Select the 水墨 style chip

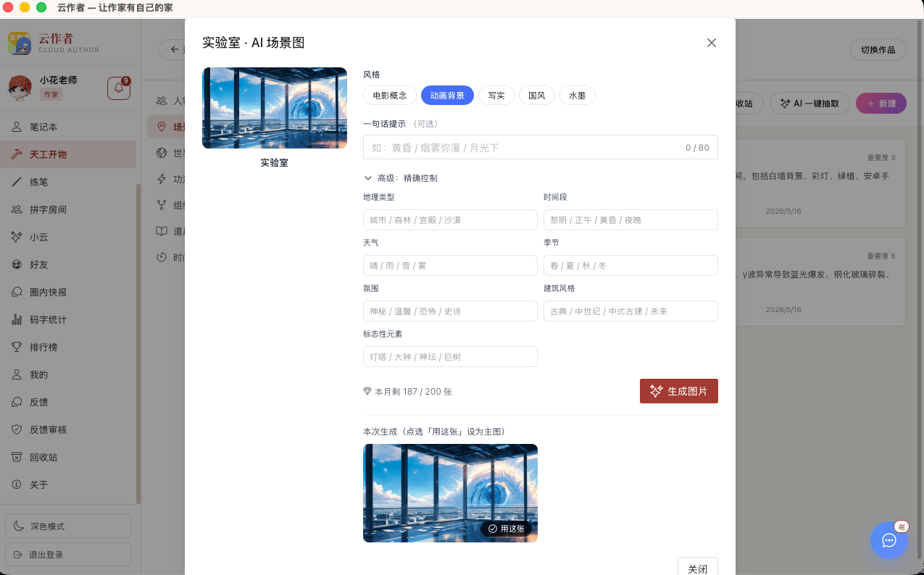pyautogui.click(x=578, y=96)
